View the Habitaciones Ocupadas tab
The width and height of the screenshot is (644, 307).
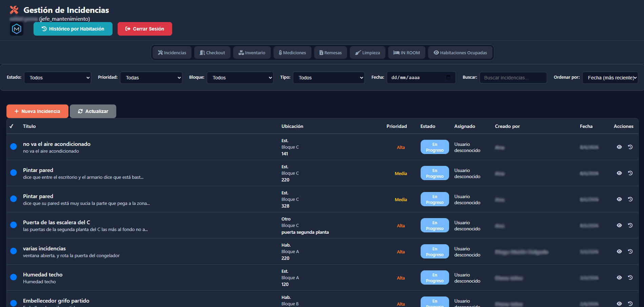point(460,53)
